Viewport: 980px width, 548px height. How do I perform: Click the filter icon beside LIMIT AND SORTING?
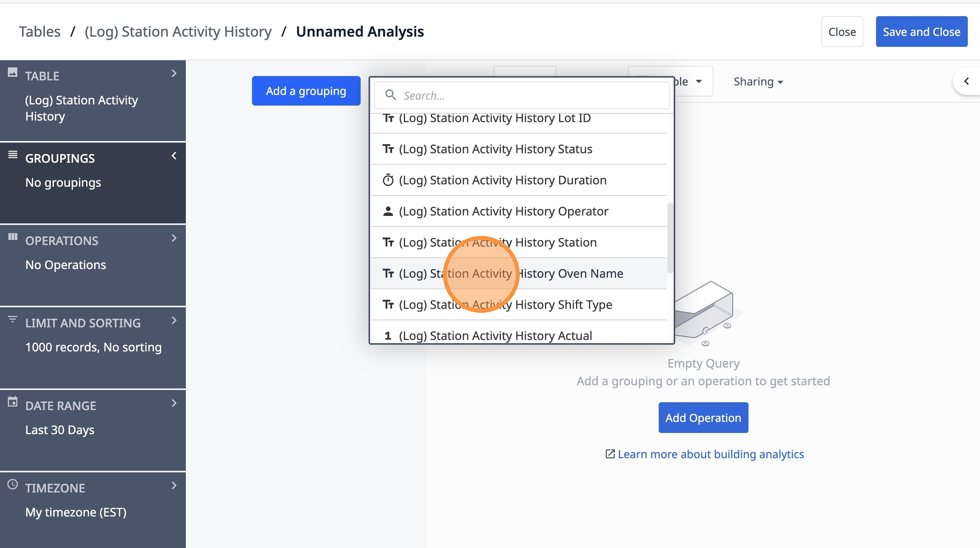[13, 319]
